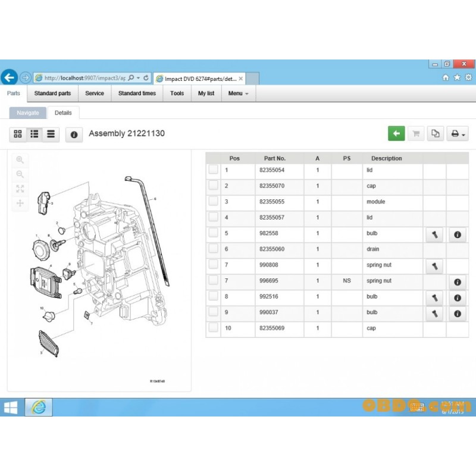The height and width of the screenshot is (476, 476).
Task: Switch to detailed list view icon
Action: coord(35,134)
